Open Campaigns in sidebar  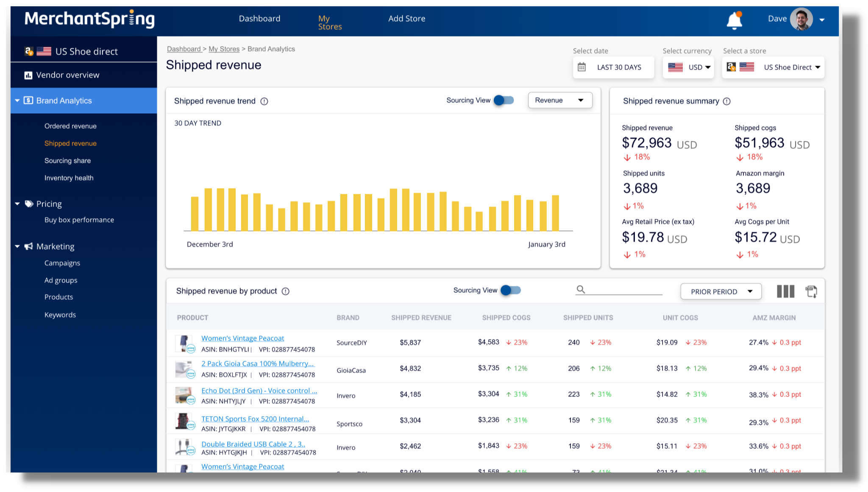(62, 263)
